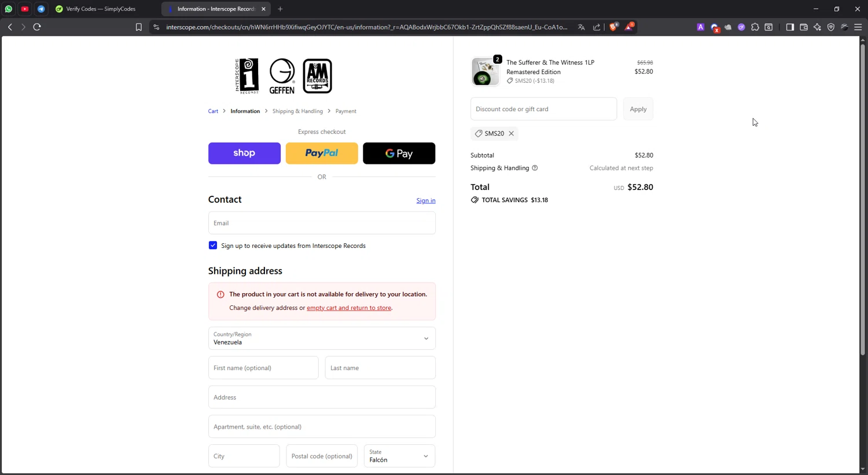Select Shipping & Handling breadcrumb step

(297, 111)
